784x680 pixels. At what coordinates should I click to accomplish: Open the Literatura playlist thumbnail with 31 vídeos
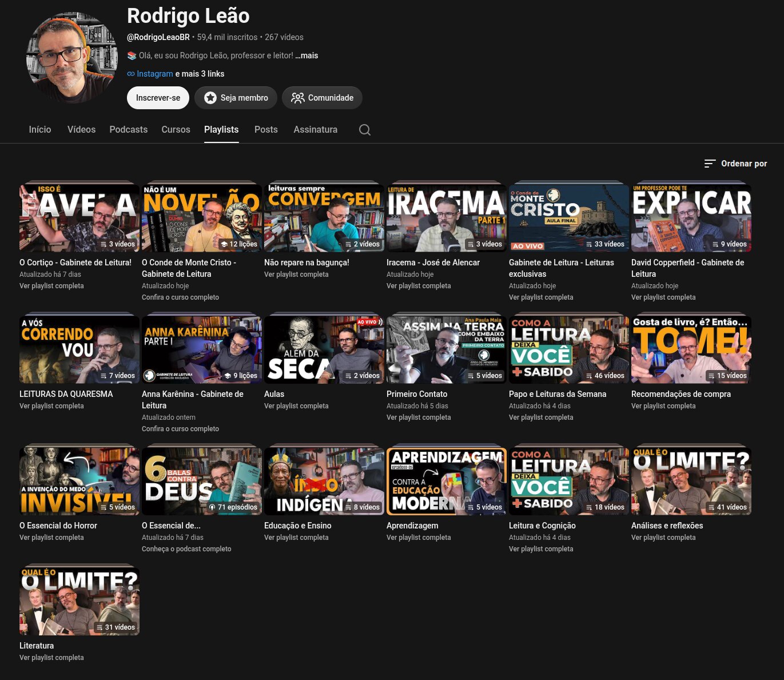tap(79, 601)
